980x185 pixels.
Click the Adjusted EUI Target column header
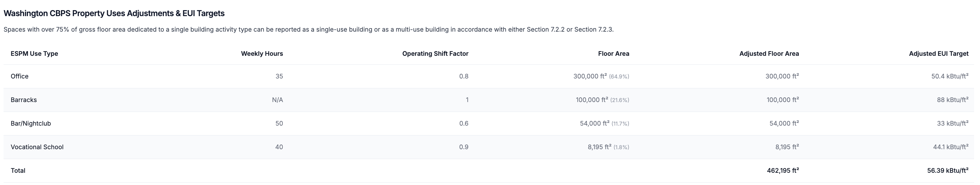tap(939, 54)
